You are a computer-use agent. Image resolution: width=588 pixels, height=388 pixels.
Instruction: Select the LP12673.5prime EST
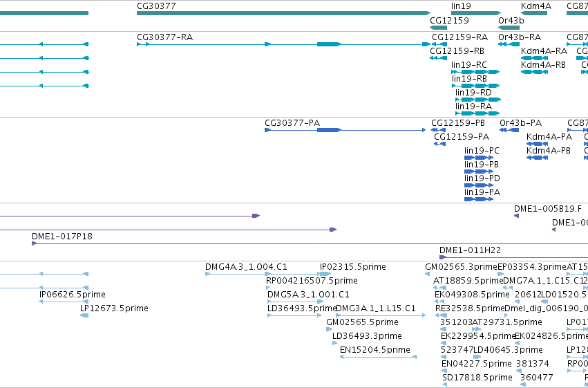click(84, 316)
